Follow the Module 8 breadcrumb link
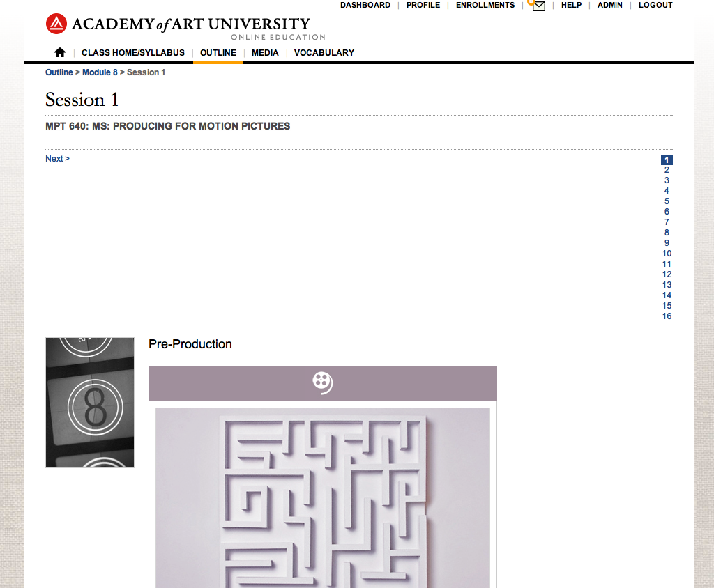The width and height of the screenshot is (714, 588). click(100, 72)
